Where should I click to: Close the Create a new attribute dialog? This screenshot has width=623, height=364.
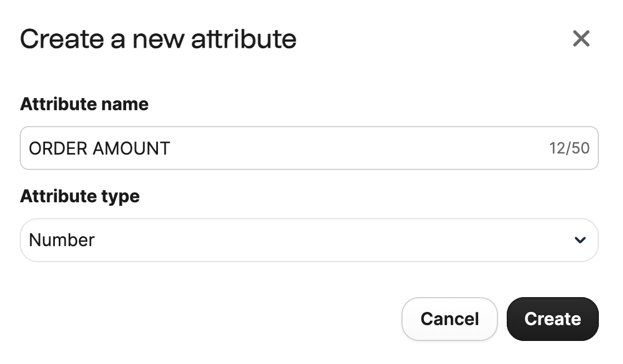581,38
